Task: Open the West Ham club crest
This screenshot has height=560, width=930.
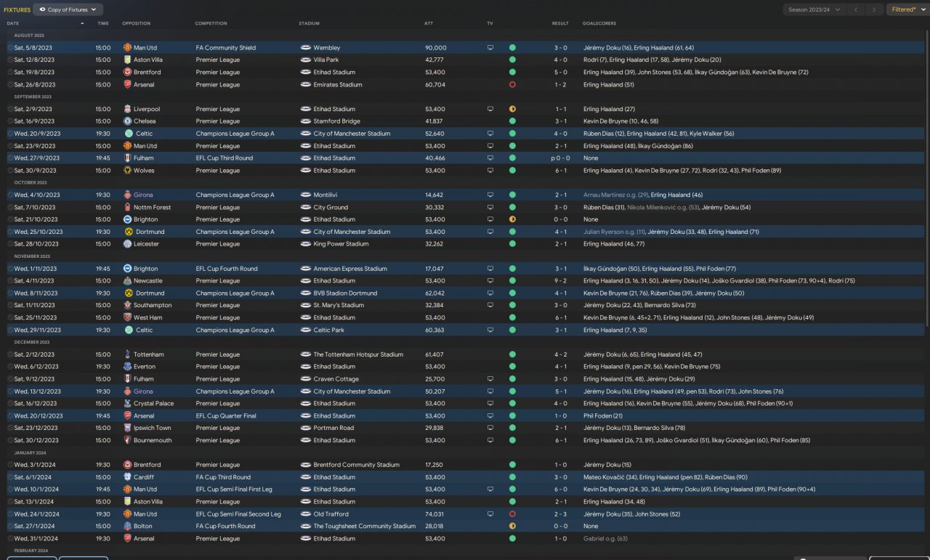Action: tap(127, 318)
